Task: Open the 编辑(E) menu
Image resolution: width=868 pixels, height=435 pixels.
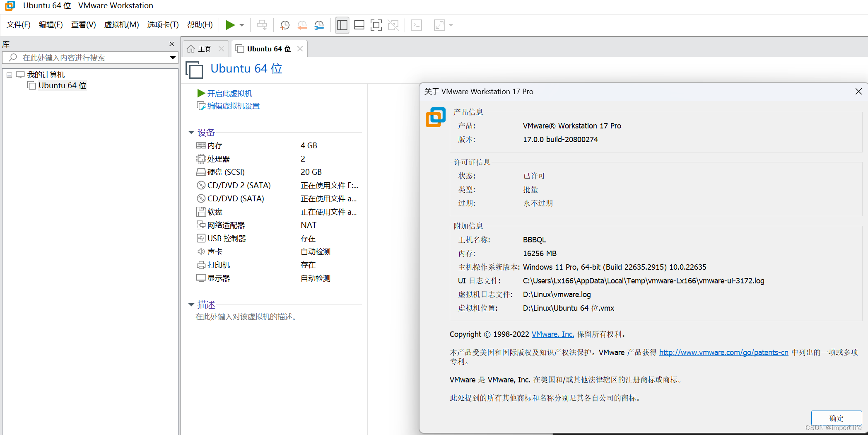Action: (51, 25)
